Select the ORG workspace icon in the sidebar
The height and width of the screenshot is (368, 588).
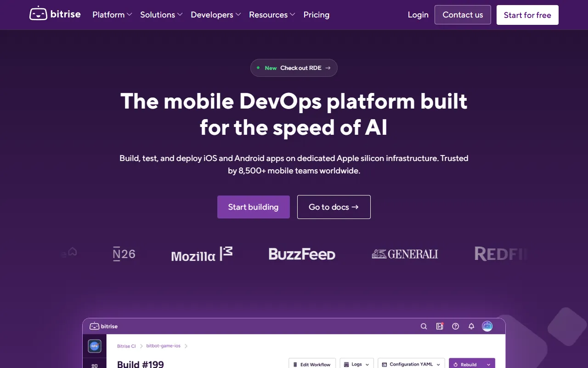coord(95,346)
